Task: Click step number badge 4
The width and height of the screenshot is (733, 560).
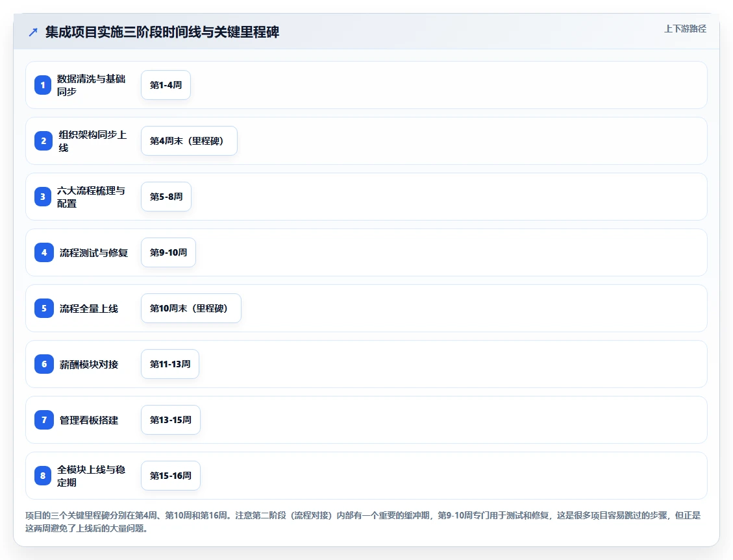Action: click(44, 252)
